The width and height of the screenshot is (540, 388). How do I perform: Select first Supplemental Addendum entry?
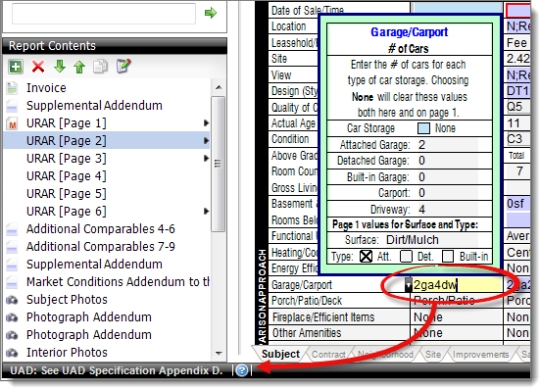pos(94,106)
